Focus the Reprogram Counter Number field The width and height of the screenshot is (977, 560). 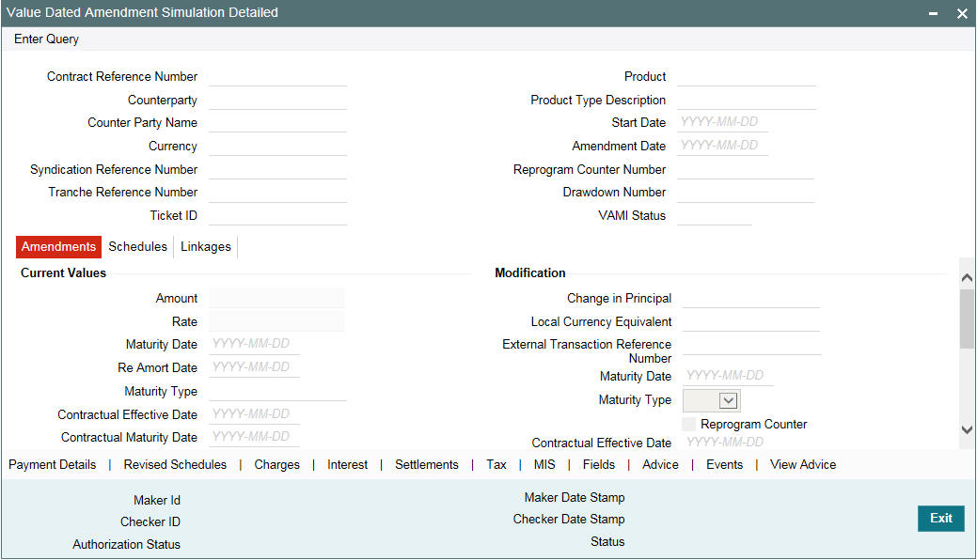click(x=746, y=169)
